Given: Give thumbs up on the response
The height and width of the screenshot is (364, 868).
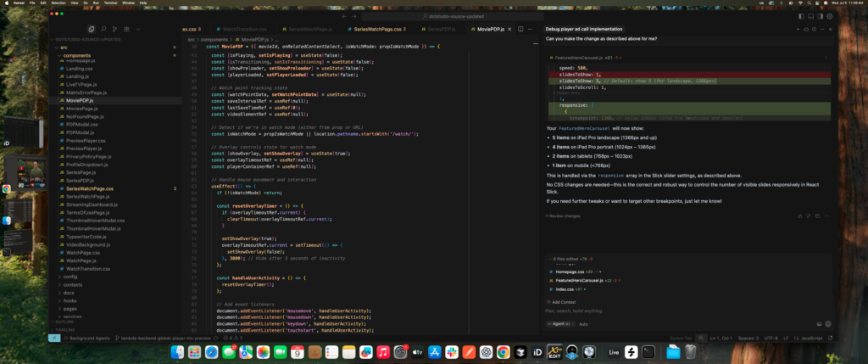Looking at the screenshot, I should pos(800,216).
